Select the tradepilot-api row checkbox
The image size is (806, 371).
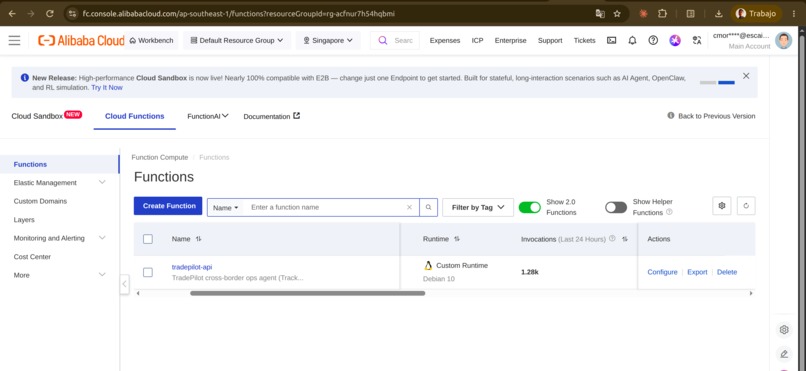148,272
